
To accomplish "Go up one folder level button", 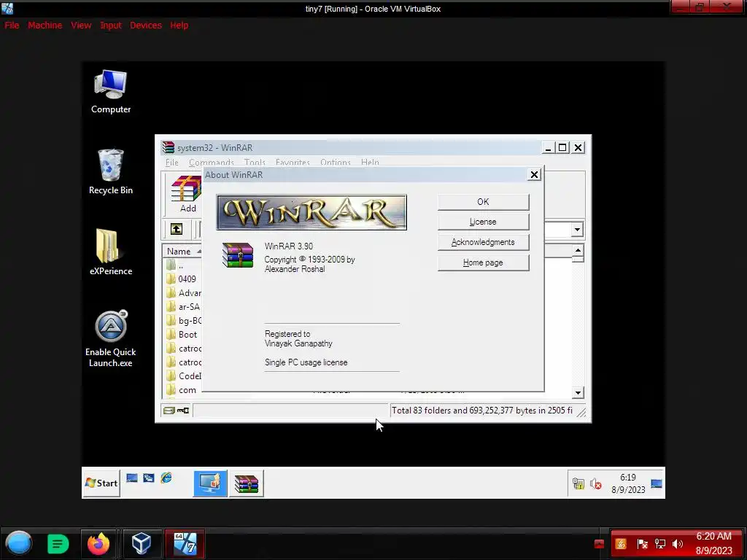I will click(x=177, y=229).
